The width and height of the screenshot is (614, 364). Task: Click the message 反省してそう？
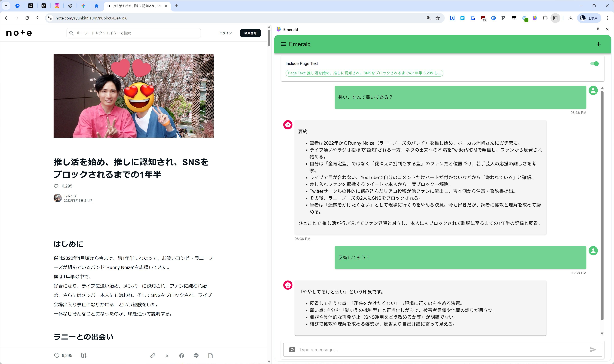coord(460,257)
